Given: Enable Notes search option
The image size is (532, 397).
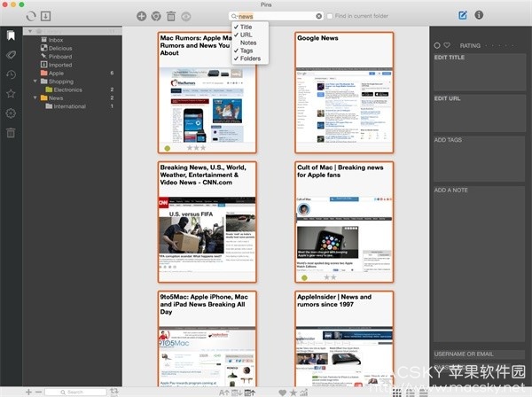Looking at the screenshot, I should point(250,43).
